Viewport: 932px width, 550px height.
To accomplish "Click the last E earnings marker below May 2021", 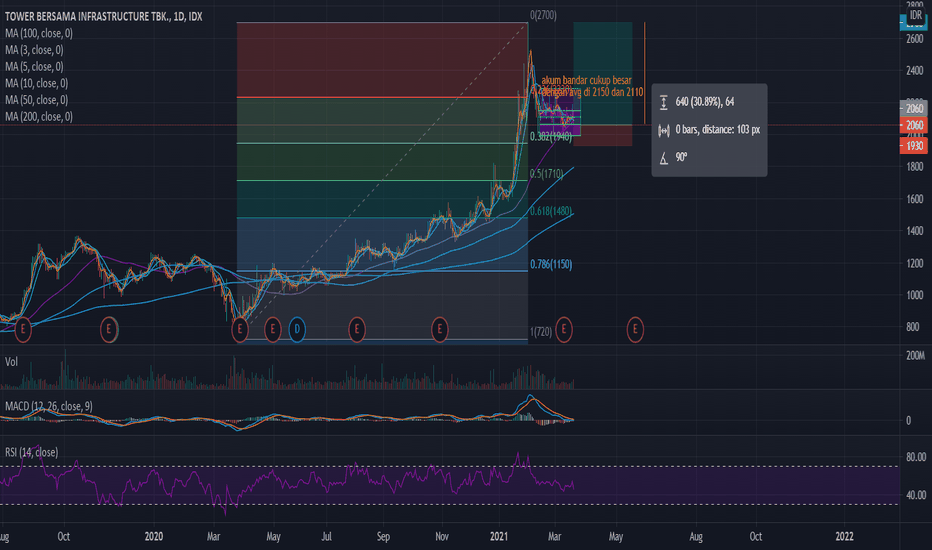I will pyautogui.click(x=635, y=329).
